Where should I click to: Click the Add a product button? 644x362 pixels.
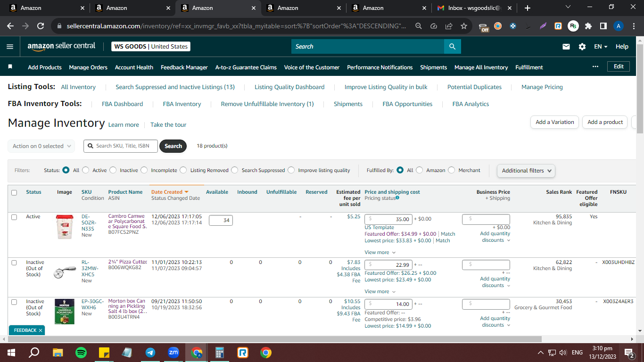point(605,122)
